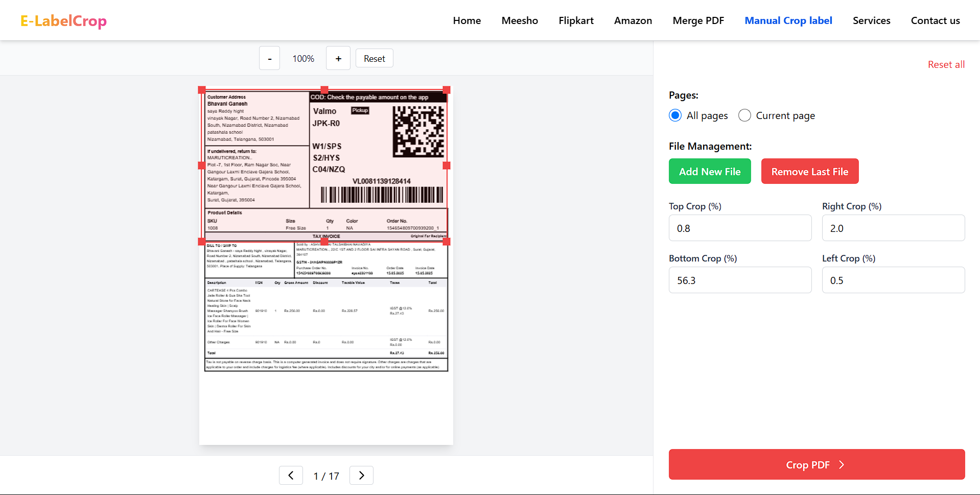This screenshot has height=495, width=980.
Task: Remove the last uploaded file
Action: click(x=809, y=171)
